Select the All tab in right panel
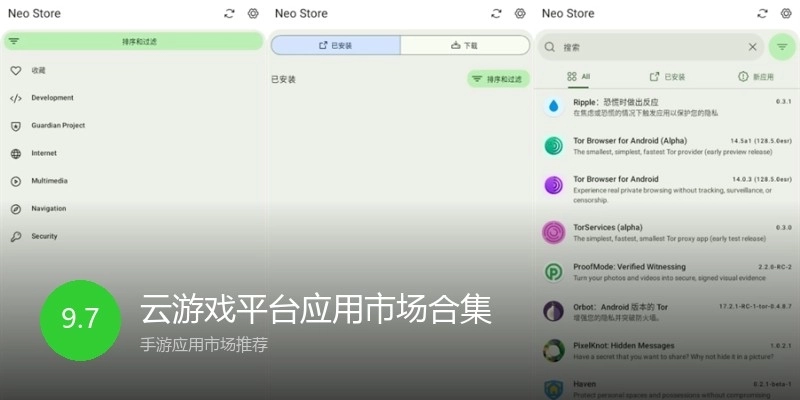Image resolution: width=800 pixels, height=400 pixels. pos(579,76)
